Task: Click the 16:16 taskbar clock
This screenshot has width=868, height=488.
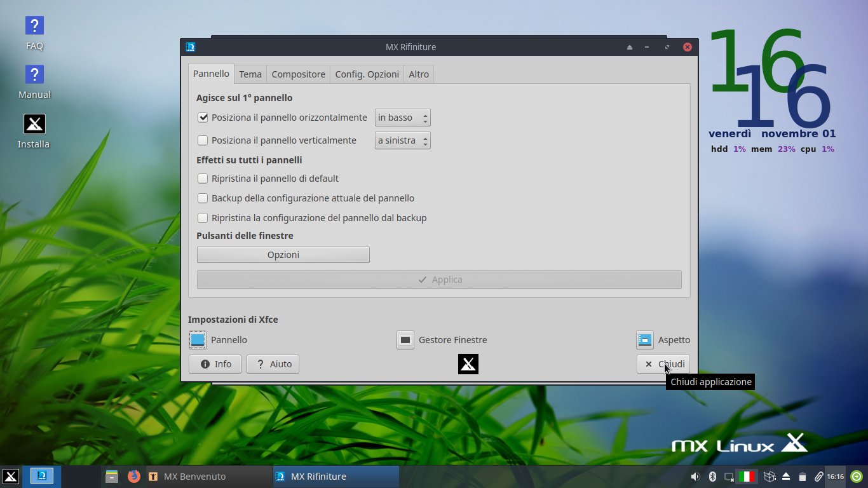Action: (835, 477)
